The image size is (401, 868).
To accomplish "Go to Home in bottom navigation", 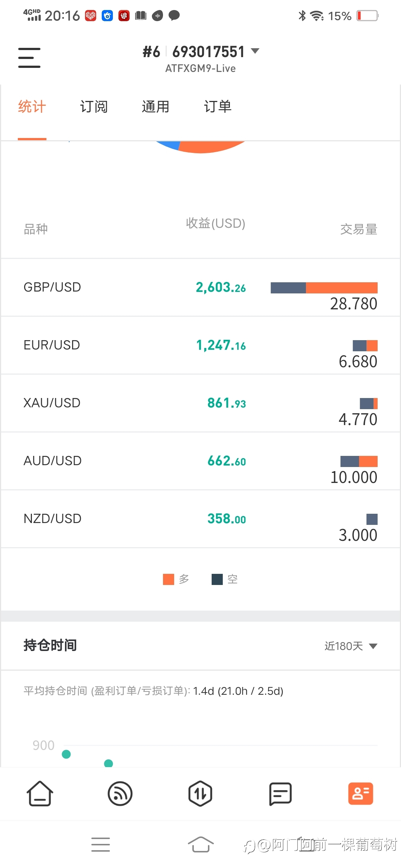I will tap(40, 794).
